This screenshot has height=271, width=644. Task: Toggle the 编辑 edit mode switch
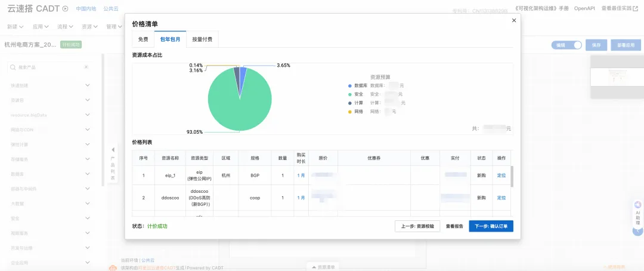(566, 45)
